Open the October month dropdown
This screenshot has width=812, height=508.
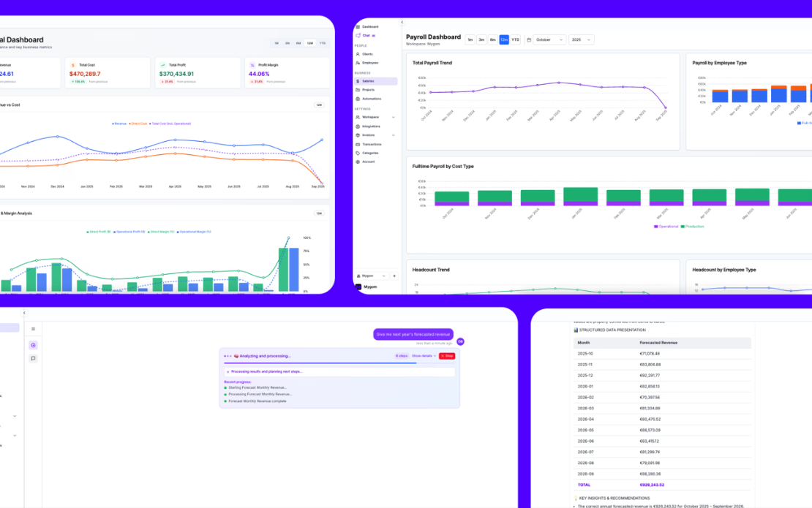click(x=550, y=39)
